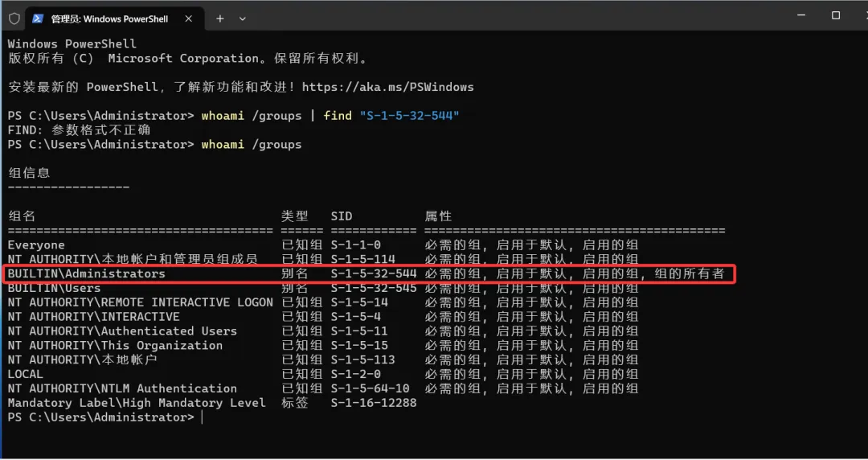Click BUILTIN\Users group name
The height and width of the screenshot is (460, 868).
pyautogui.click(x=55, y=288)
